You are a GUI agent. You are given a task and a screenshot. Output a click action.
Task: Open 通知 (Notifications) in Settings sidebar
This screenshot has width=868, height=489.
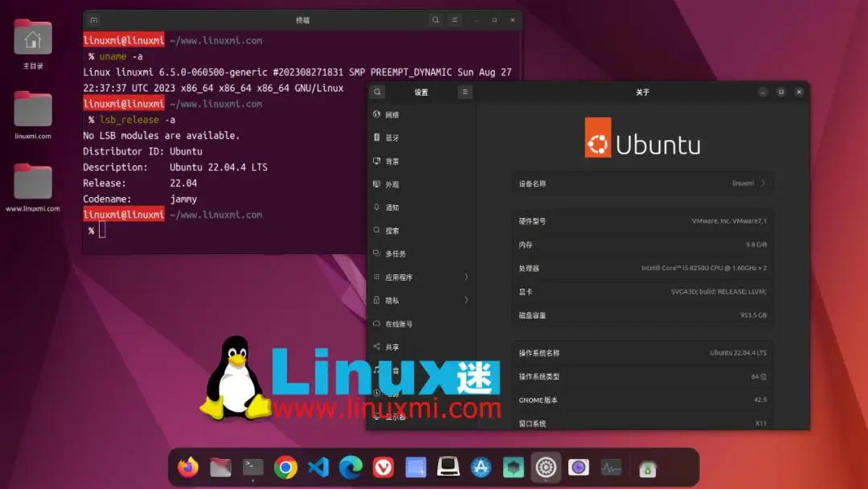coord(422,208)
